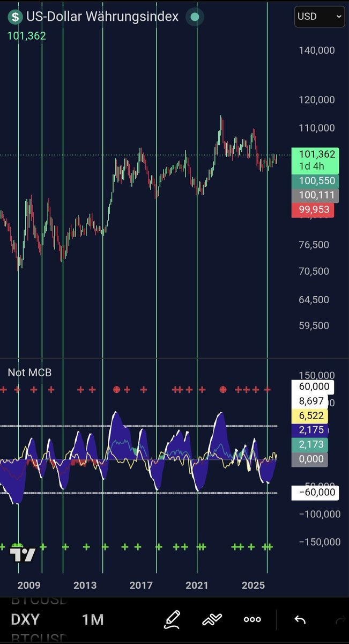The image size is (349, 644).
Task: Click the TradingView logo
Action: (x=23, y=554)
